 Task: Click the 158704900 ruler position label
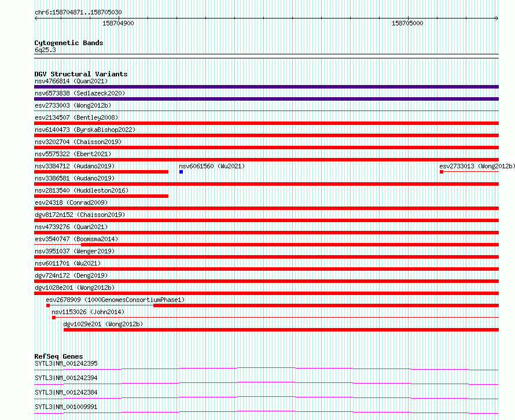(x=118, y=23)
